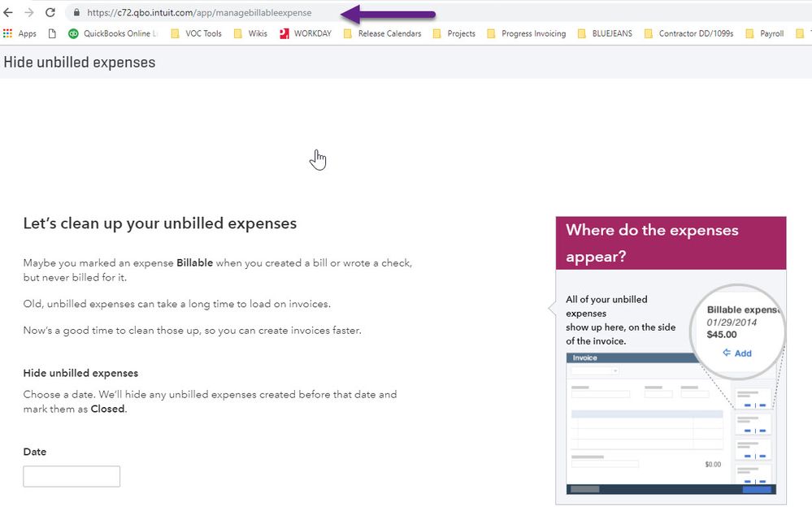The width and height of the screenshot is (812, 520).
Task: Click the 'Hide unbilled expenses' page title
Action: pyautogui.click(x=80, y=63)
